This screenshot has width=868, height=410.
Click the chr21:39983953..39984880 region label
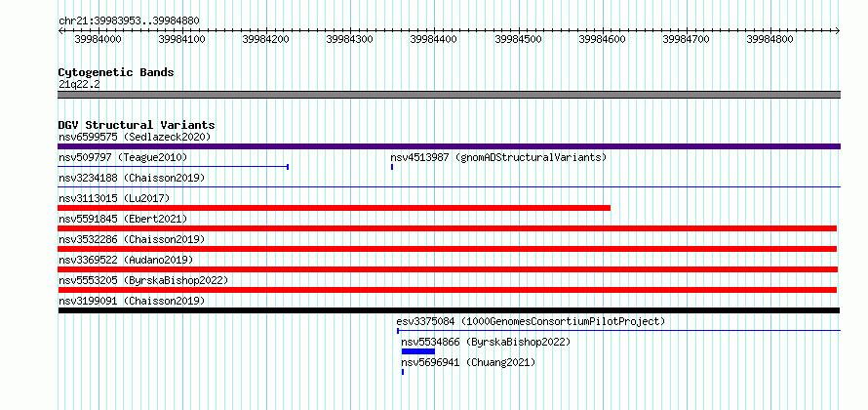[x=129, y=20]
